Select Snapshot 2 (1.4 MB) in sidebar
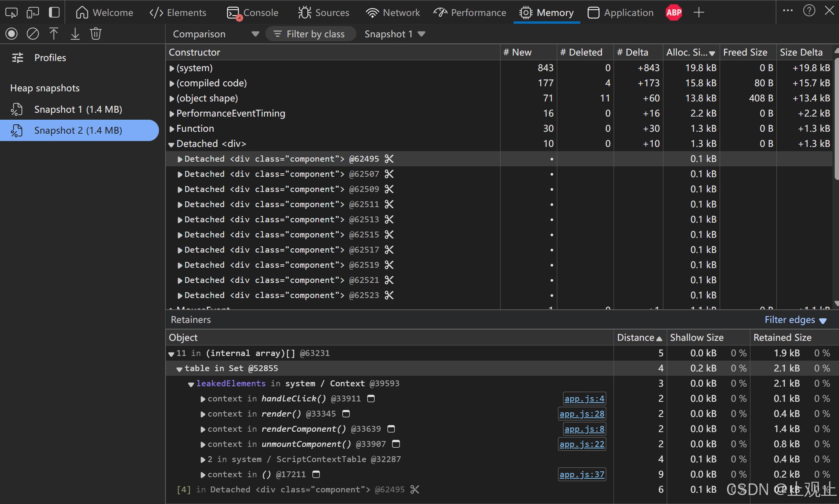The height and width of the screenshot is (504, 839). pos(79,131)
